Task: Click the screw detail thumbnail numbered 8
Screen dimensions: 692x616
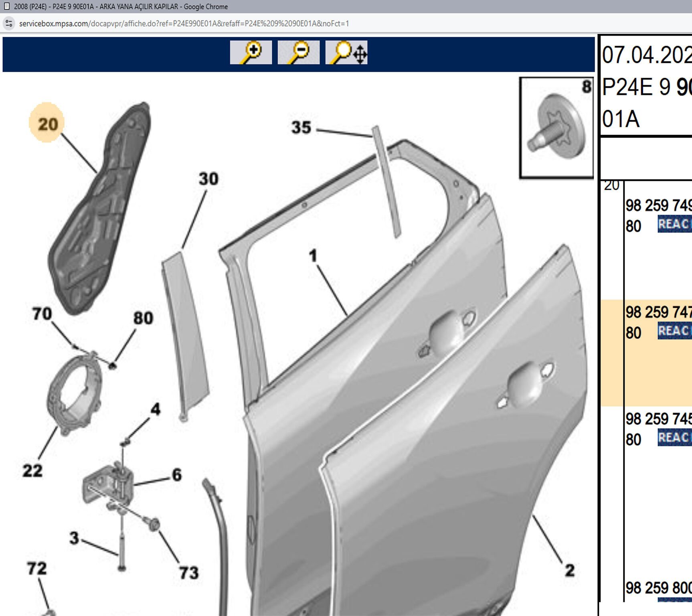Action: (556, 128)
